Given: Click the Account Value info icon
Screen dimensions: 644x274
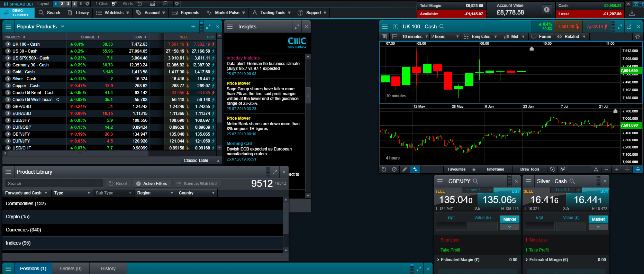Looking at the screenshot, I should [547, 10].
